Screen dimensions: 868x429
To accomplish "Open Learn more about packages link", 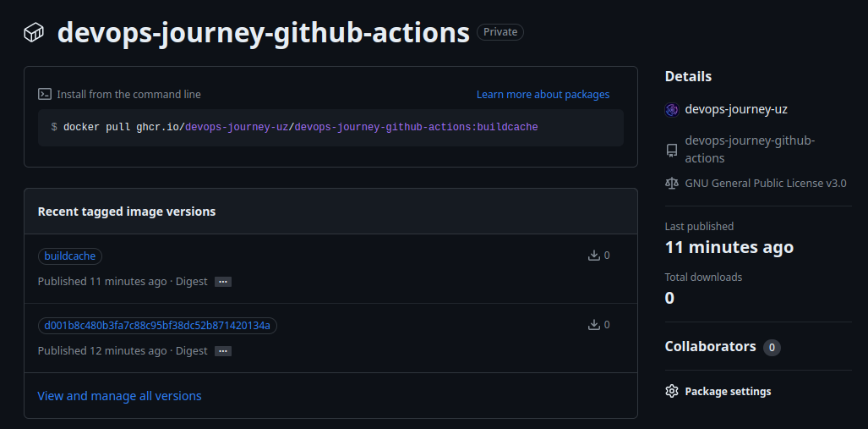I will pos(543,94).
